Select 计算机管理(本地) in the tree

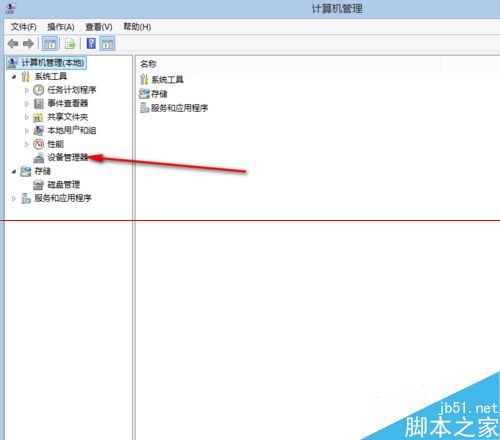tap(53, 63)
